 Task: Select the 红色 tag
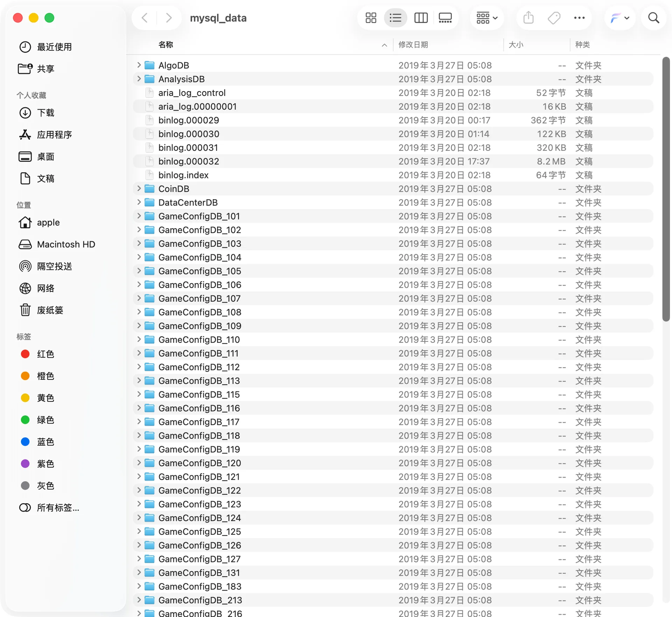coord(37,354)
